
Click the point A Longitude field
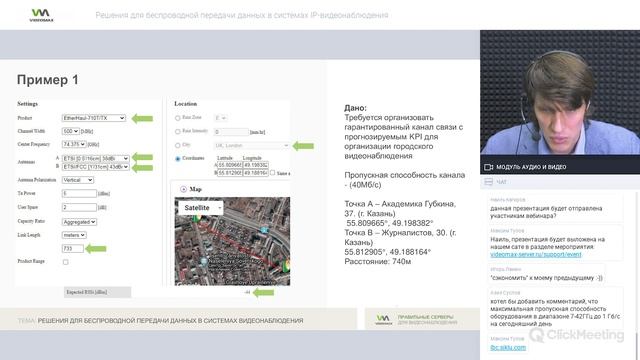(256, 165)
